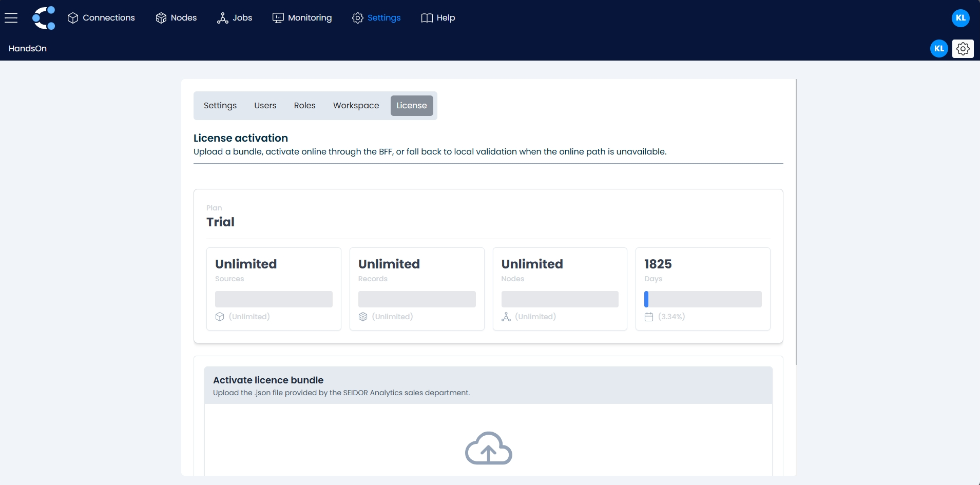Click the KL avatar in top bar
Viewport: 980px width, 485px height.
point(960,18)
